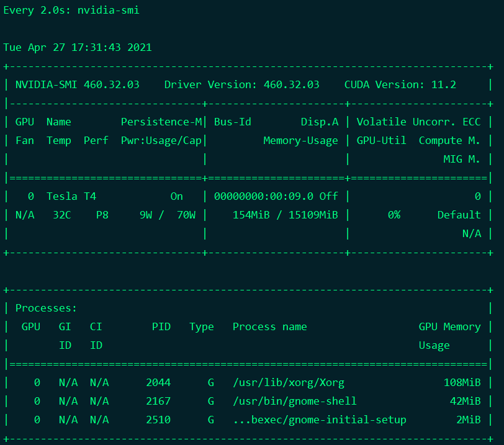Viewport: 504px width, 445px height.
Task: Click the NVIDIA-SMI 460.32.03 version text
Action: pos(78,84)
